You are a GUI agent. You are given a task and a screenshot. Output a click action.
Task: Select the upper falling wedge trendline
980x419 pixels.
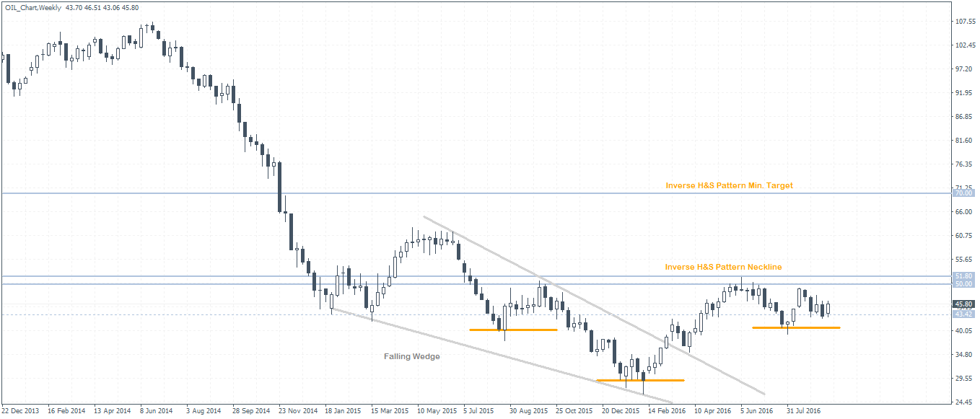tap(594, 305)
